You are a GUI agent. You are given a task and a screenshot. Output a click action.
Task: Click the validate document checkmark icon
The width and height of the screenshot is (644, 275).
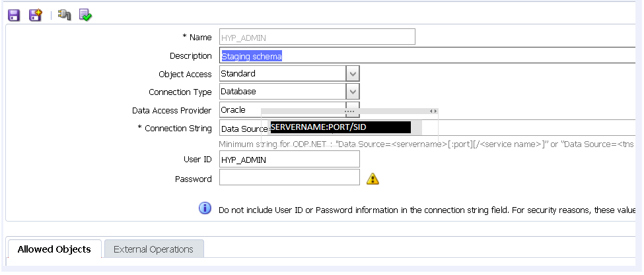pyautogui.click(x=85, y=14)
